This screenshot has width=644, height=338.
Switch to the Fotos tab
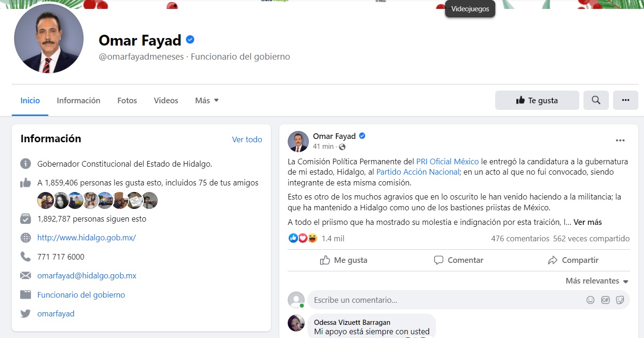coord(127,100)
